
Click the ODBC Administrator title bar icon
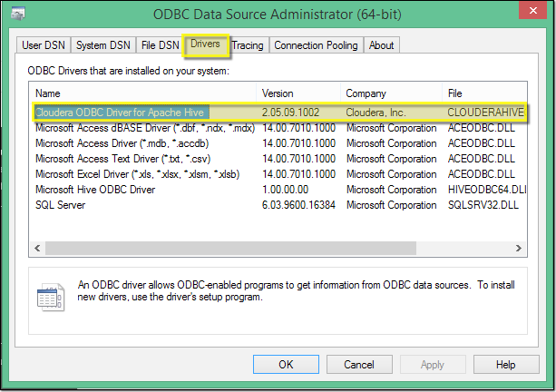coord(18,14)
